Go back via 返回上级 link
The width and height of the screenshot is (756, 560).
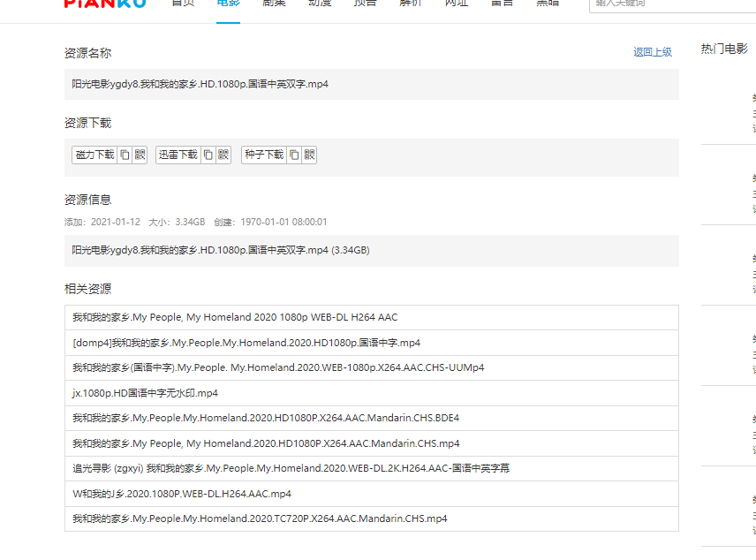[x=653, y=52]
